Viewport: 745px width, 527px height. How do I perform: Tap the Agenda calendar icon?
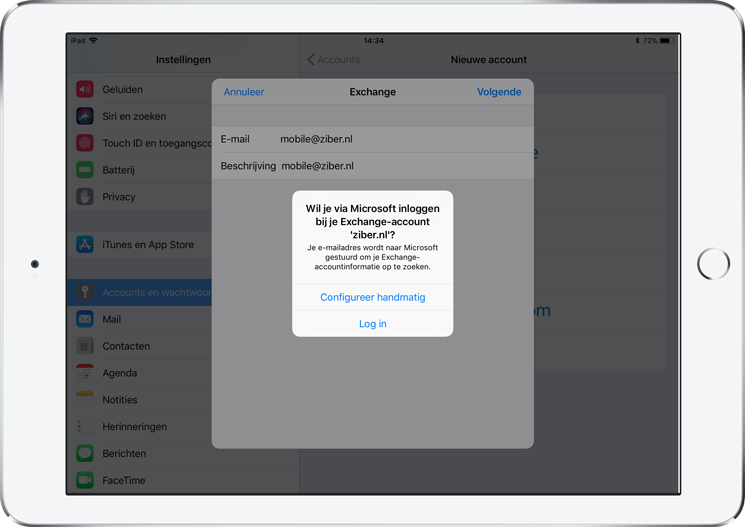[x=85, y=373]
